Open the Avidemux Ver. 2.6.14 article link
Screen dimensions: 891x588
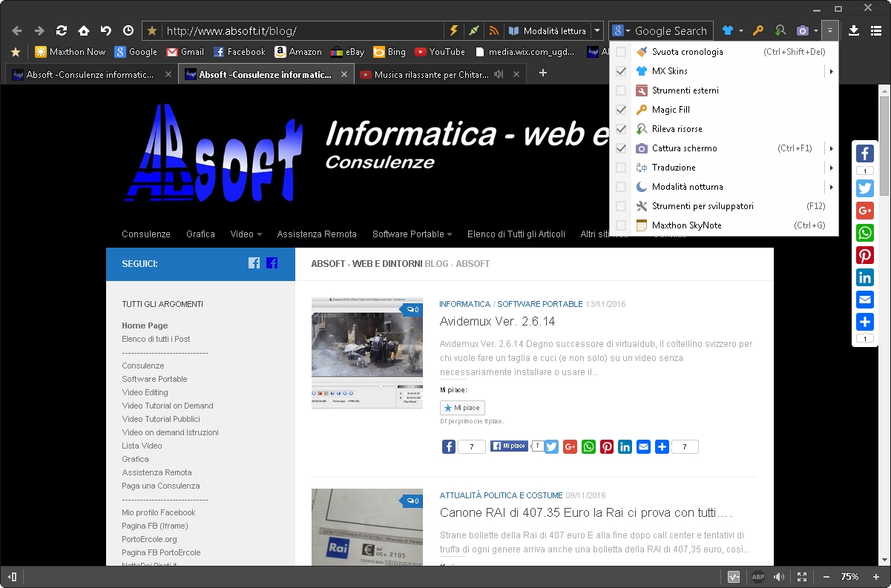click(497, 322)
